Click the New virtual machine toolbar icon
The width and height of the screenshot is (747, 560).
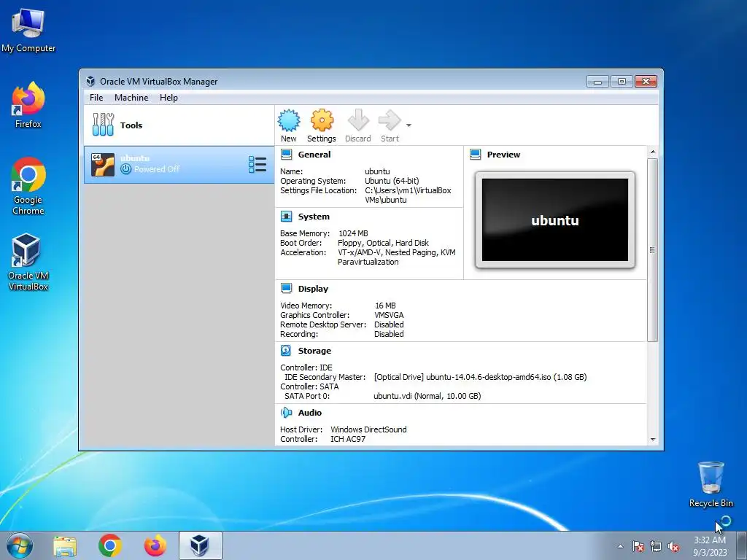click(289, 120)
